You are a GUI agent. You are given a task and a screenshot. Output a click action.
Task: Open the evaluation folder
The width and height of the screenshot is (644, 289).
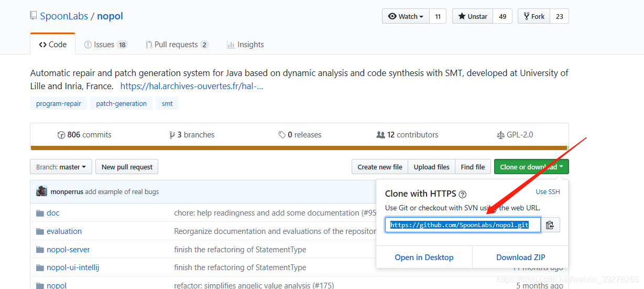64,231
